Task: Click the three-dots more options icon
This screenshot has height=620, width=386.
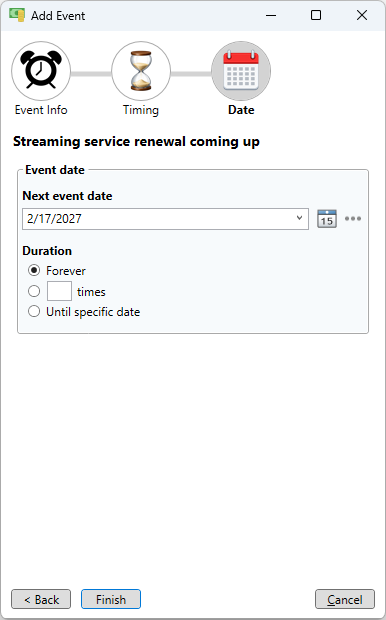Action: tap(353, 218)
